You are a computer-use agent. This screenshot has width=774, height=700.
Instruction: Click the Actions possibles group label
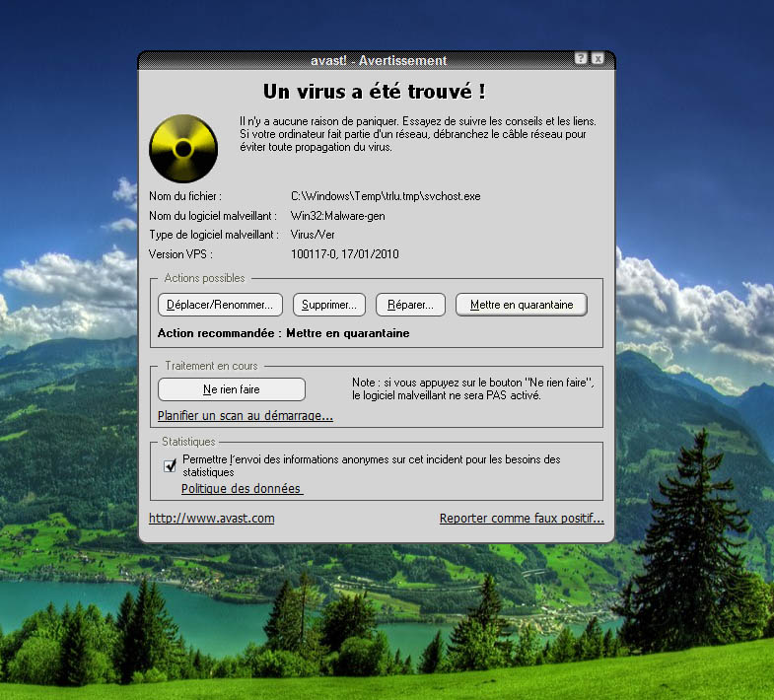tap(204, 278)
